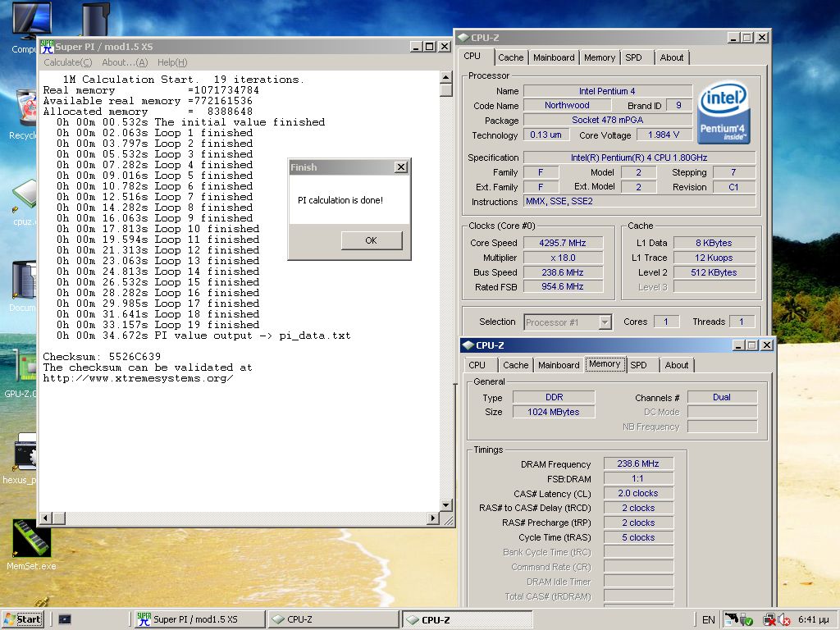Click the Checksum: 5526C639 line
The height and width of the screenshot is (630, 840).
coord(102,357)
